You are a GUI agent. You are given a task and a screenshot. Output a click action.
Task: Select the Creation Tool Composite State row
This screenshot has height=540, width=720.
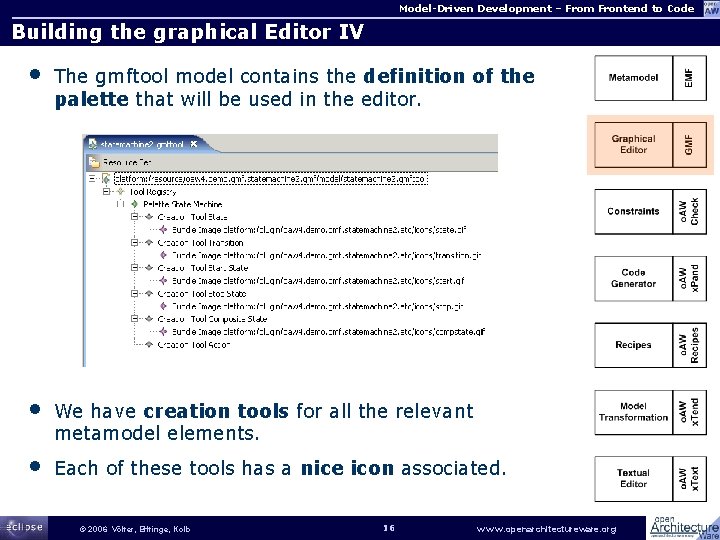click(x=212, y=319)
